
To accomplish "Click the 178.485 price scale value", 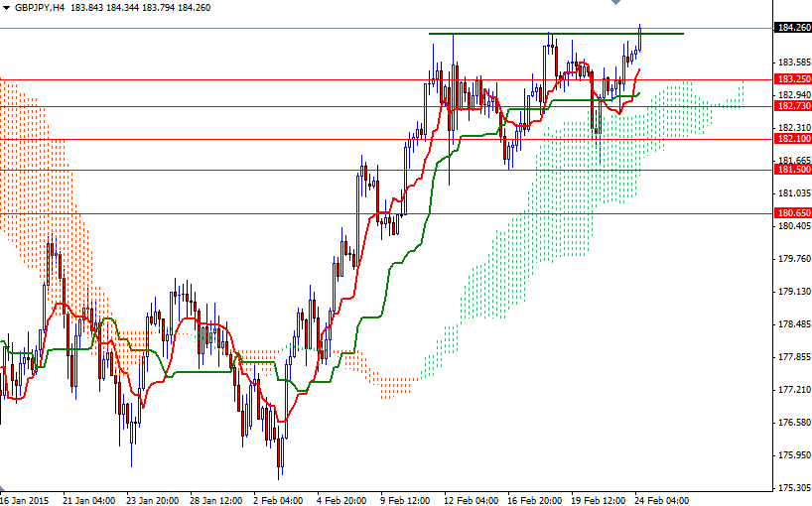I will [794, 324].
